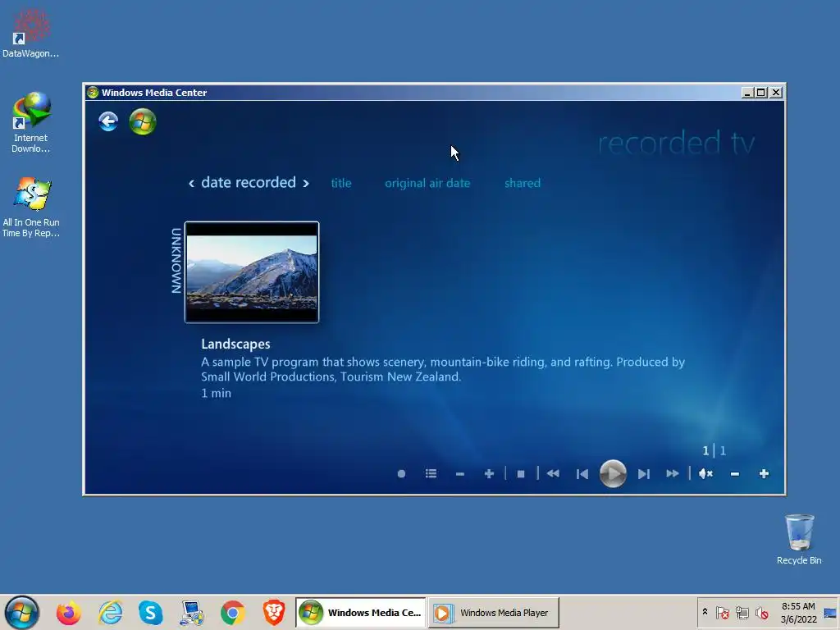Select the date recorded sort tab
Viewport: 840px width, 630px height.
[x=249, y=183]
